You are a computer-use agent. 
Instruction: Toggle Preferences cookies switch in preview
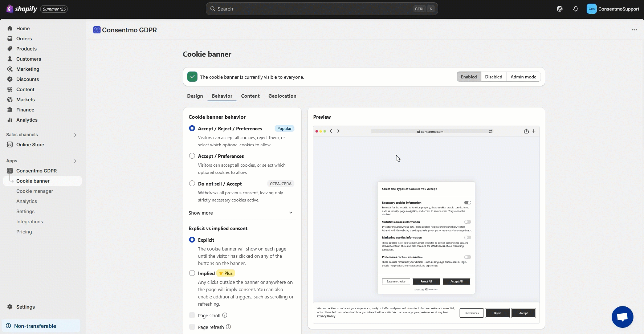[x=468, y=257]
